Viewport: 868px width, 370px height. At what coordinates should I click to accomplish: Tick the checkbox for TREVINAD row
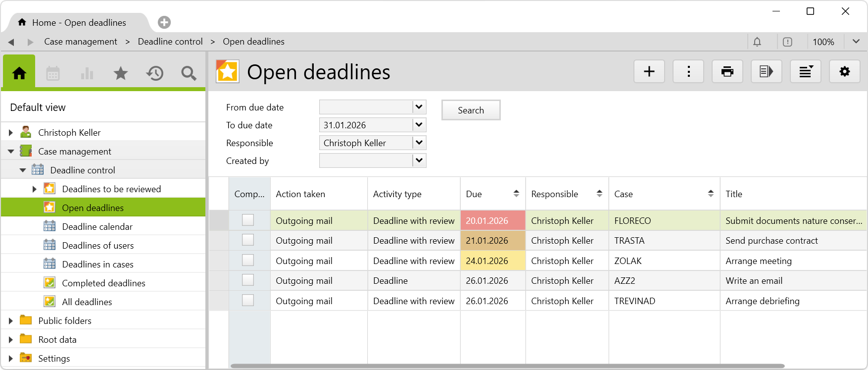point(248,301)
